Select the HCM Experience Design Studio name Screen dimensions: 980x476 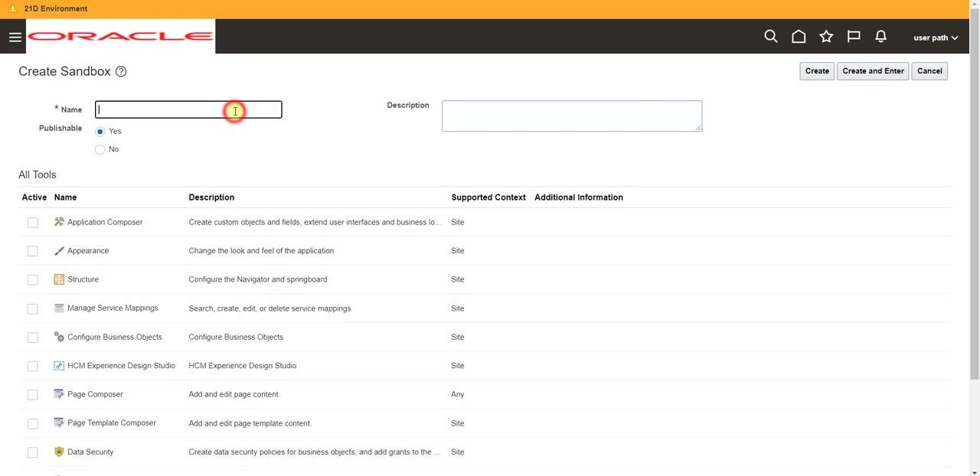click(121, 366)
